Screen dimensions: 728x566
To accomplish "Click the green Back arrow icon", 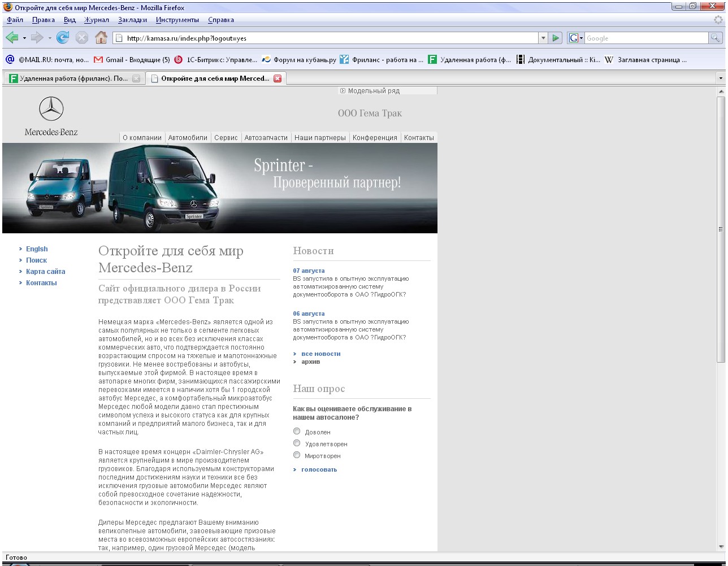I will click(12, 38).
